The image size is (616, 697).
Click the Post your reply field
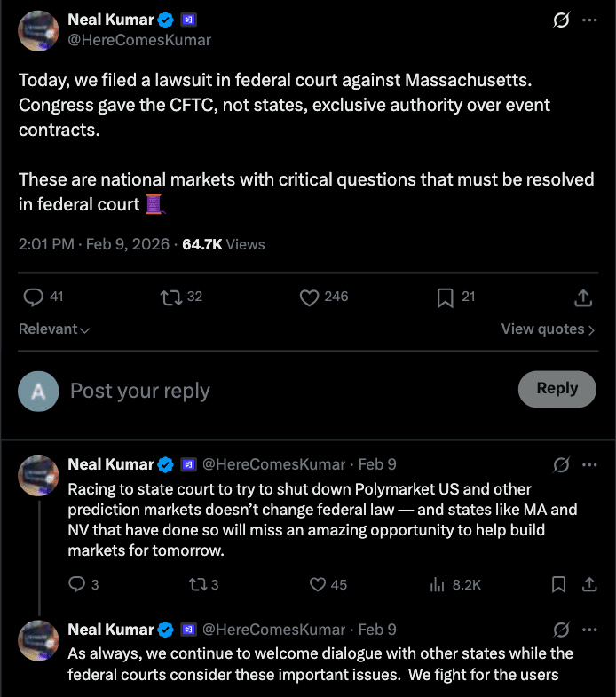(x=266, y=391)
